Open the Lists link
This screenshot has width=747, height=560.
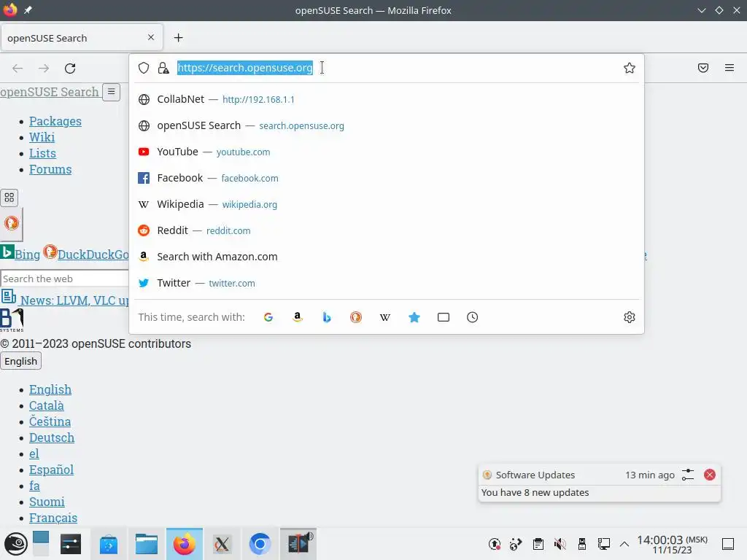42,153
